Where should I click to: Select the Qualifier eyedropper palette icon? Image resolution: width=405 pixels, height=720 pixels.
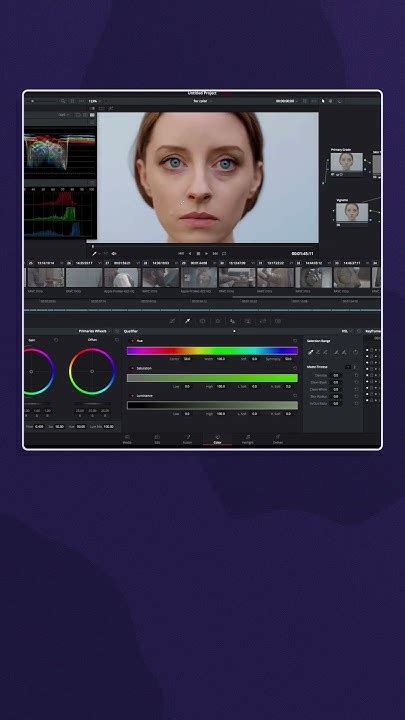point(187,321)
